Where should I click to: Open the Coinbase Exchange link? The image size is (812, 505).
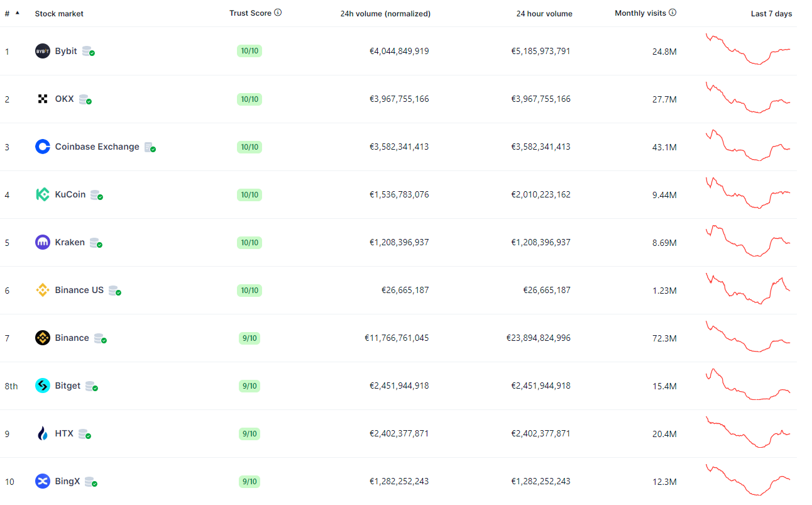click(97, 147)
